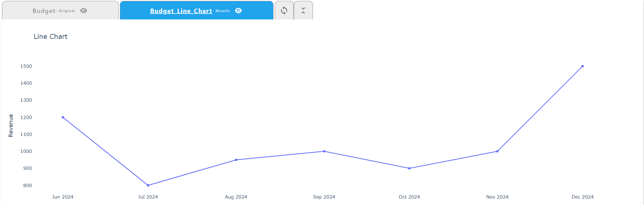Click the Line Chart title text

(x=51, y=37)
